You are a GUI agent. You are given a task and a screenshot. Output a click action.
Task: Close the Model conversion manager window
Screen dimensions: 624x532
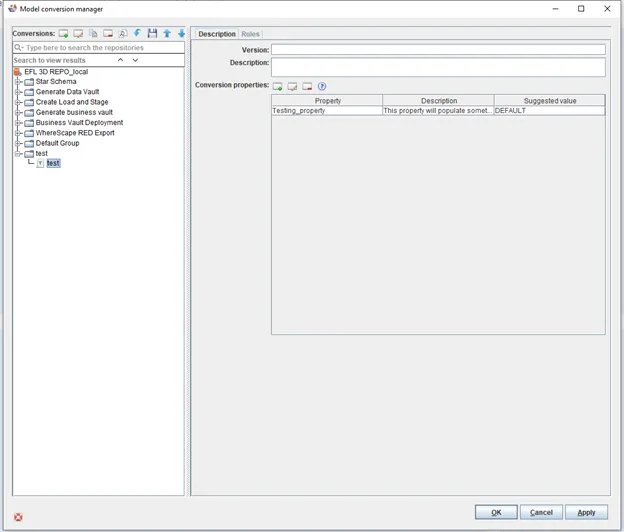[x=607, y=9]
